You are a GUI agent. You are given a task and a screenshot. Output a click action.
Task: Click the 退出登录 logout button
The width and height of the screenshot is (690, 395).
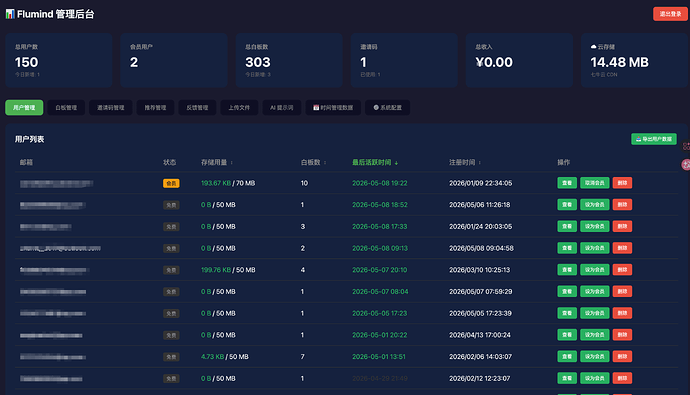[x=670, y=14]
